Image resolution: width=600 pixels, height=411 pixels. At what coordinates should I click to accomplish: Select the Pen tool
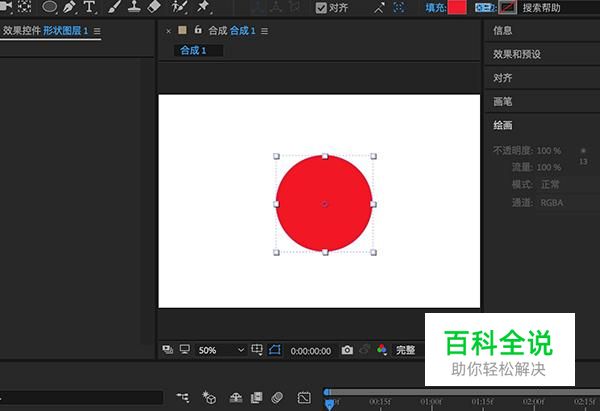[69, 7]
